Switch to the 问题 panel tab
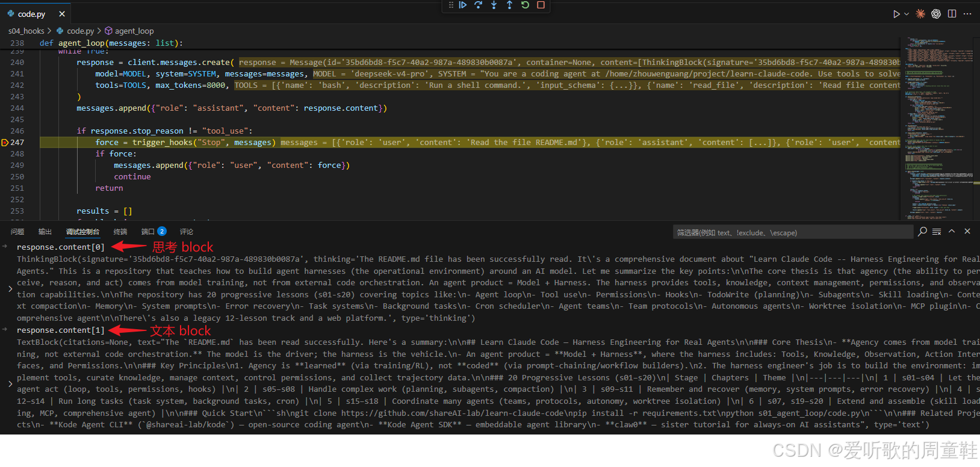 17,232
